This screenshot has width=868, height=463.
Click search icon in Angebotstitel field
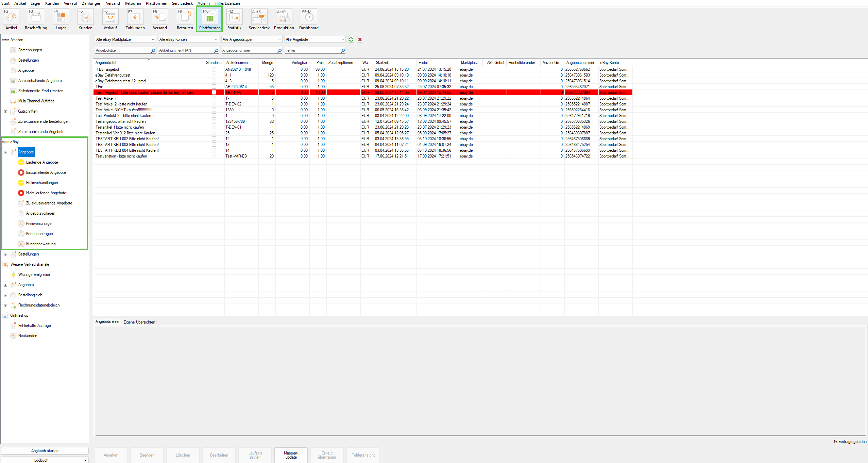(x=153, y=51)
